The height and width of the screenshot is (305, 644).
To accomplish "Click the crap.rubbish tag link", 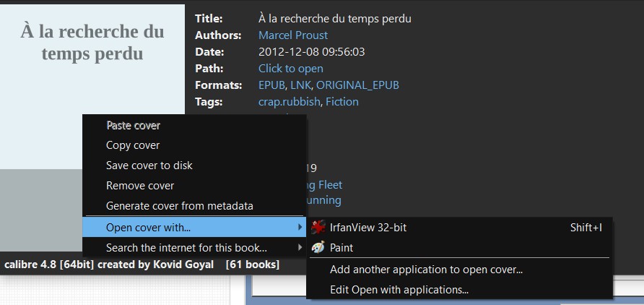I will tap(289, 102).
